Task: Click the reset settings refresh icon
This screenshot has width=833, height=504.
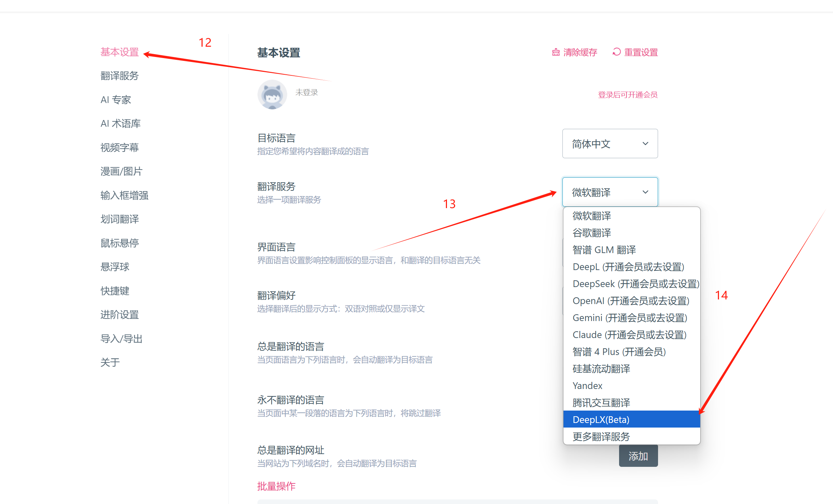Action: pos(616,52)
